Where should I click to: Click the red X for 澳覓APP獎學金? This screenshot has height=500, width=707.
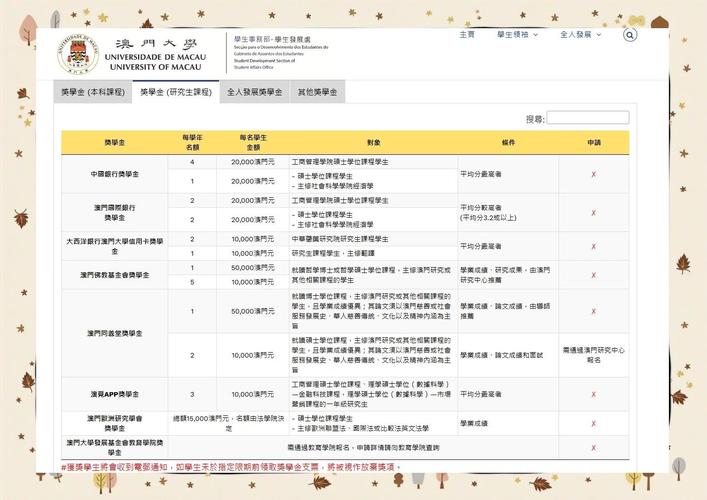click(x=594, y=394)
